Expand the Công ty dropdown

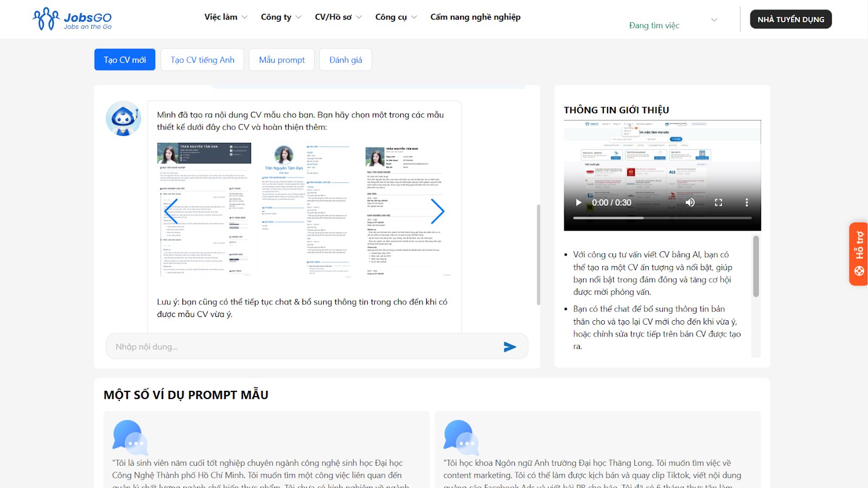pos(280,17)
